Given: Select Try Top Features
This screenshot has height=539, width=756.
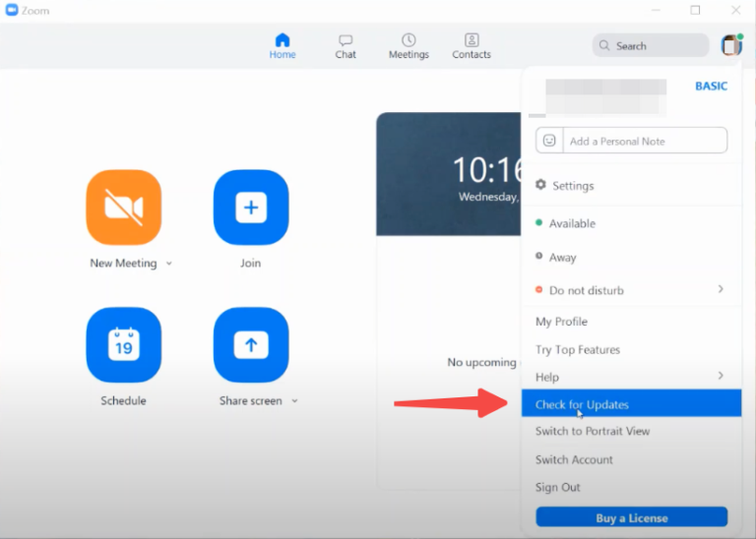Looking at the screenshot, I should [632, 350].
